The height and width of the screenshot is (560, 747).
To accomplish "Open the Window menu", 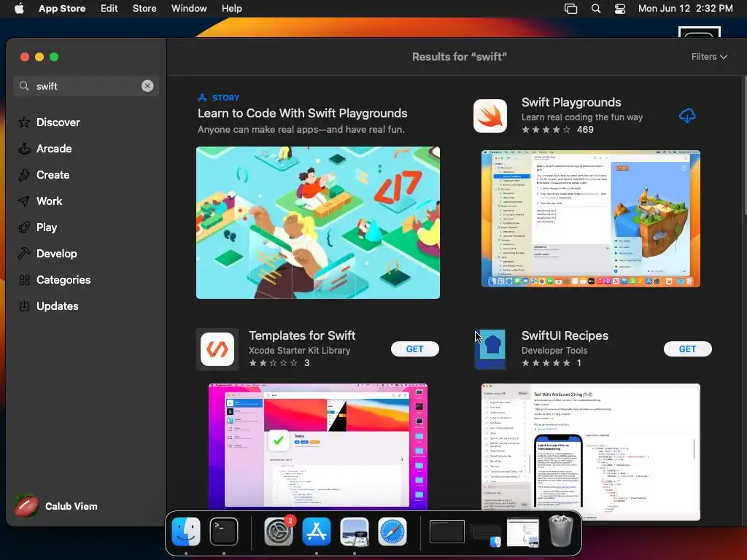I will tap(189, 9).
